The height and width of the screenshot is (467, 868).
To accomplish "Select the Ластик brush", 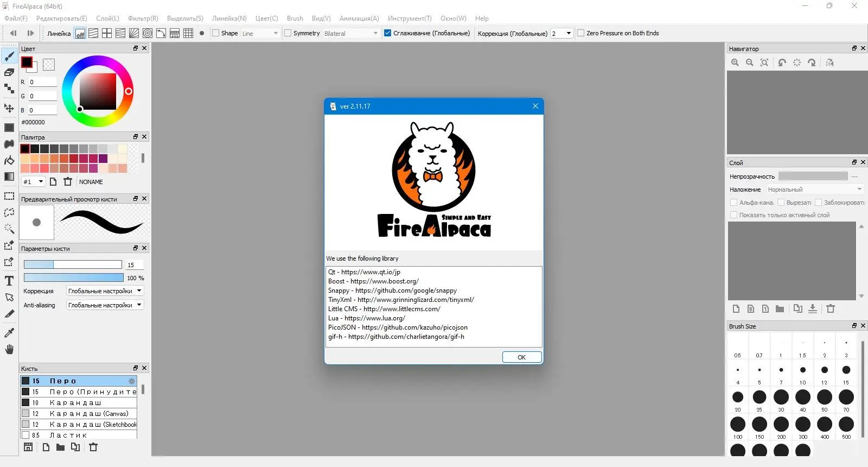I will tap(79, 435).
